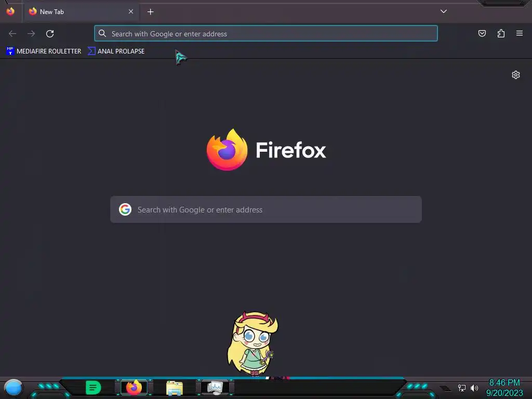Open File Explorer from taskbar

[175, 388]
